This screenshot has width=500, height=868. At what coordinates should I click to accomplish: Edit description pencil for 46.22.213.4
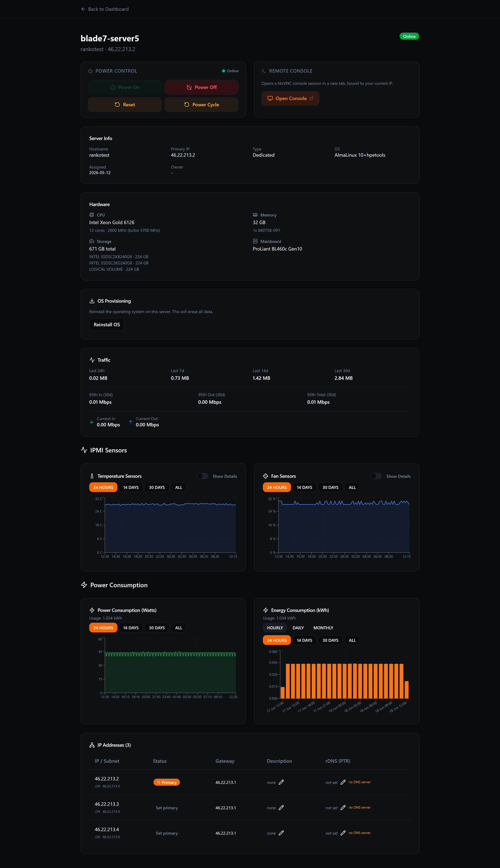point(281,833)
